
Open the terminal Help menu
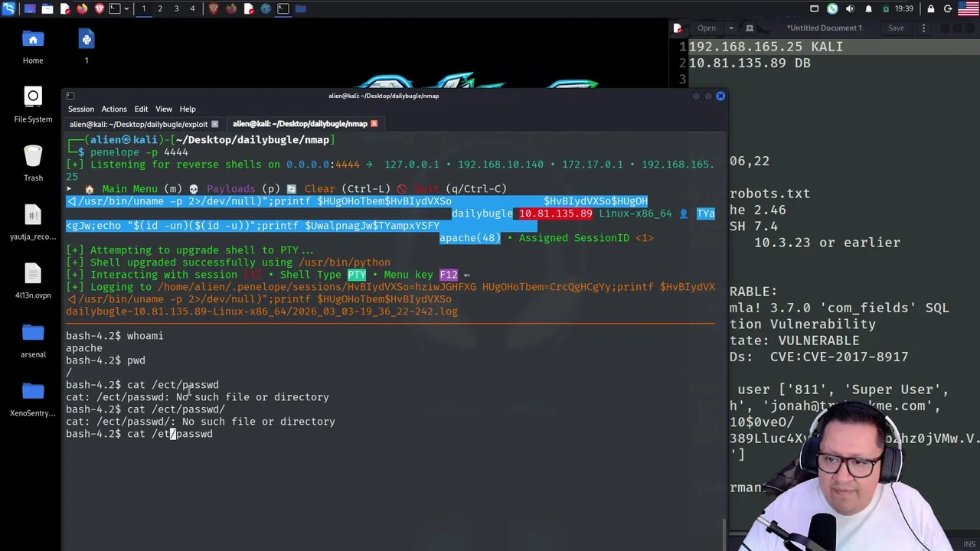click(188, 109)
